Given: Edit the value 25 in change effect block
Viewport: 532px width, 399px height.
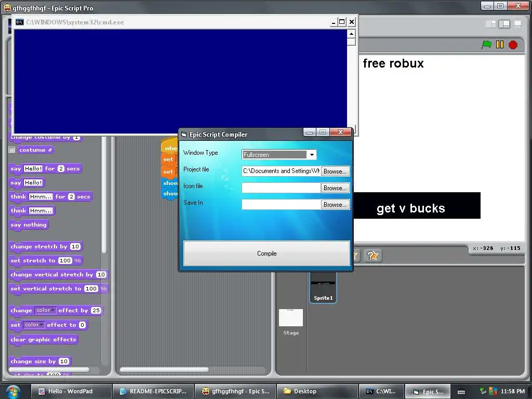Looking at the screenshot, I should point(96,311).
